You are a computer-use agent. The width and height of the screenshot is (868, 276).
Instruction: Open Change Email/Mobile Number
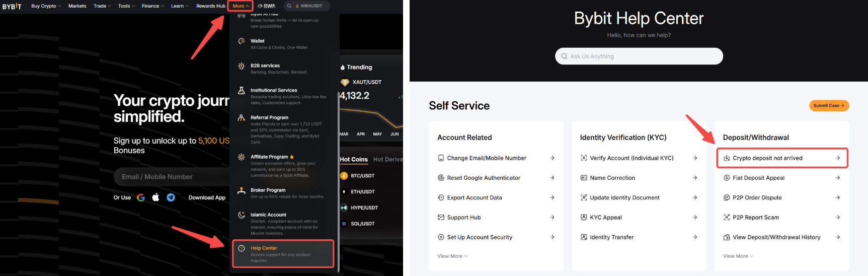click(x=496, y=158)
